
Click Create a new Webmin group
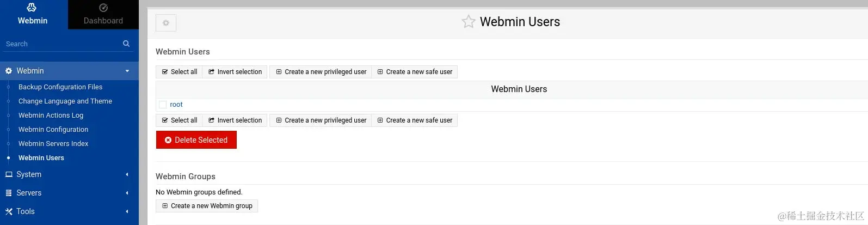[x=207, y=206]
